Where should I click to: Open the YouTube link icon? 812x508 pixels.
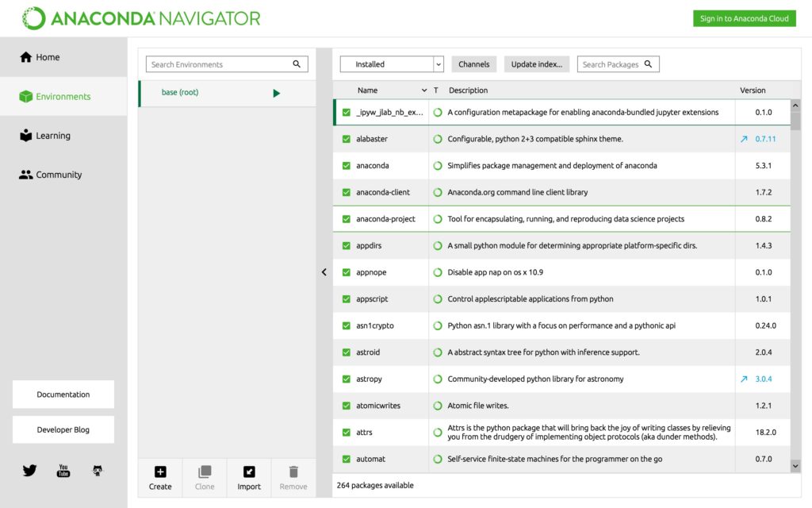[63, 470]
